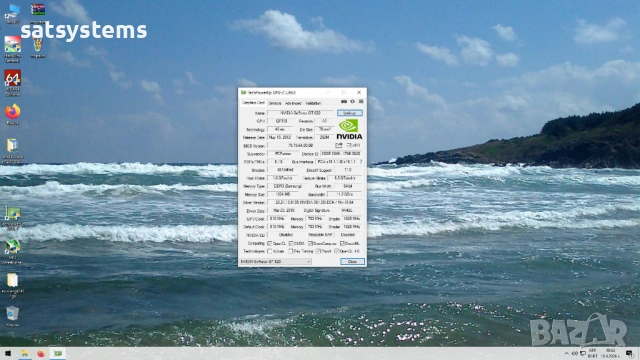Open the notification center icon
The image size is (640, 360).
click(630, 353)
